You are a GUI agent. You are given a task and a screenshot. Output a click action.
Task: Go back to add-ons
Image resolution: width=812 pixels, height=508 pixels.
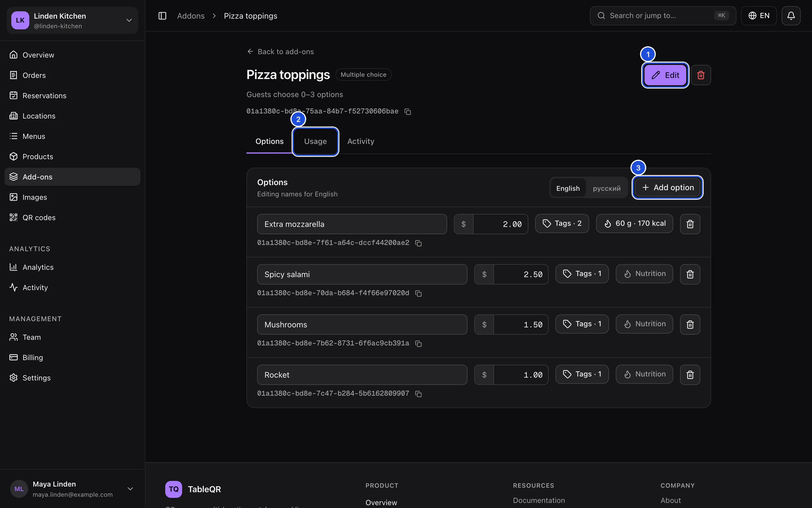click(280, 52)
